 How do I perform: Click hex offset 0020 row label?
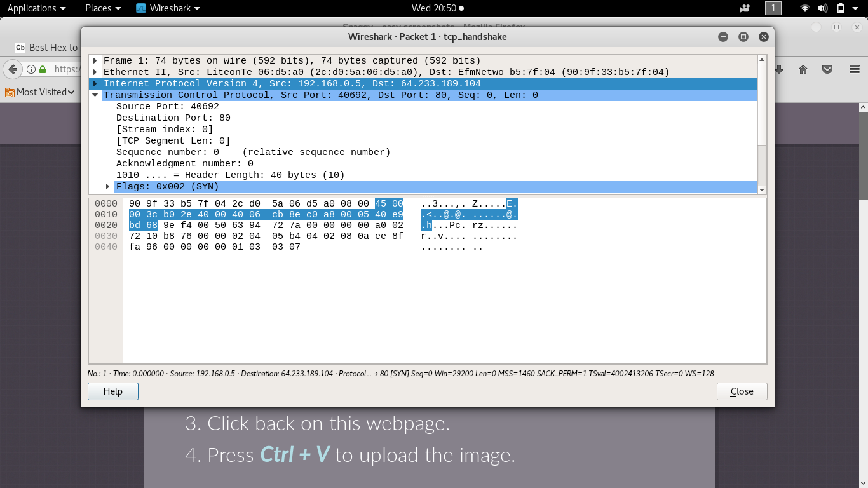coord(106,225)
